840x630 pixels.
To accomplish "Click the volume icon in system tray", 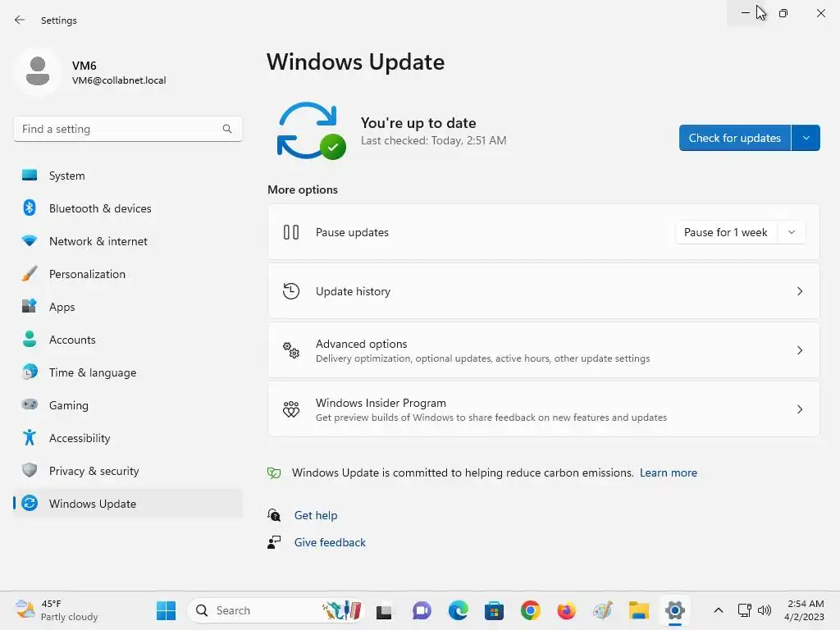I will (765, 610).
